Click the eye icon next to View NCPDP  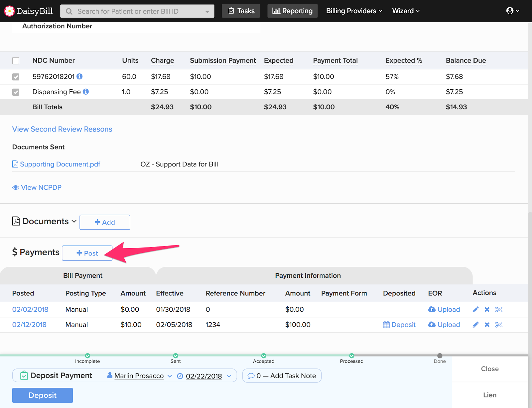click(x=16, y=187)
